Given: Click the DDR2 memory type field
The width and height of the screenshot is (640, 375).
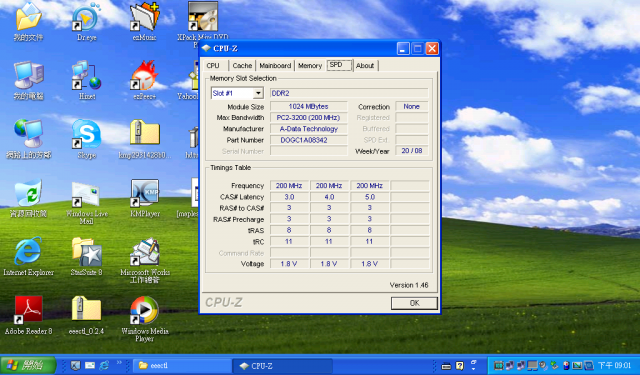Looking at the screenshot, I should coord(349,93).
